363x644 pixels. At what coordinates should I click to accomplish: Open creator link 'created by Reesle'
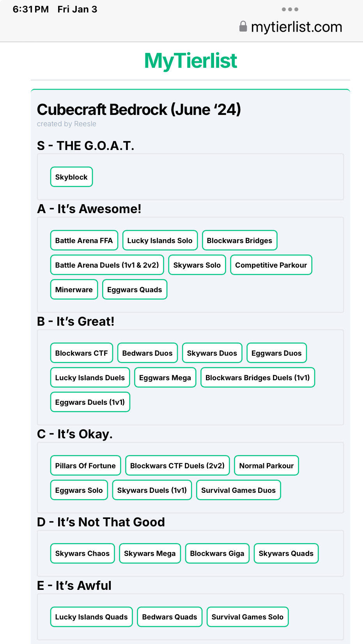[x=67, y=124]
